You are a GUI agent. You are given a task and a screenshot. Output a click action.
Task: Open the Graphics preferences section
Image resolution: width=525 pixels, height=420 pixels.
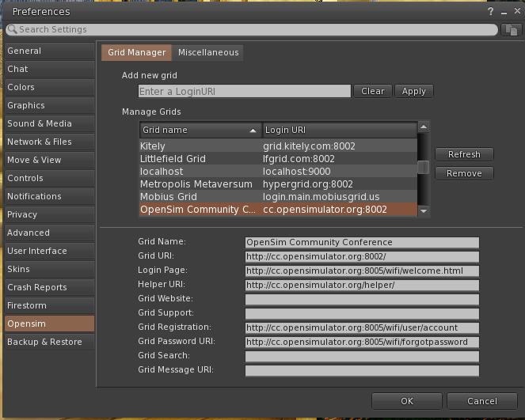pyautogui.click(x=50, y=105)
